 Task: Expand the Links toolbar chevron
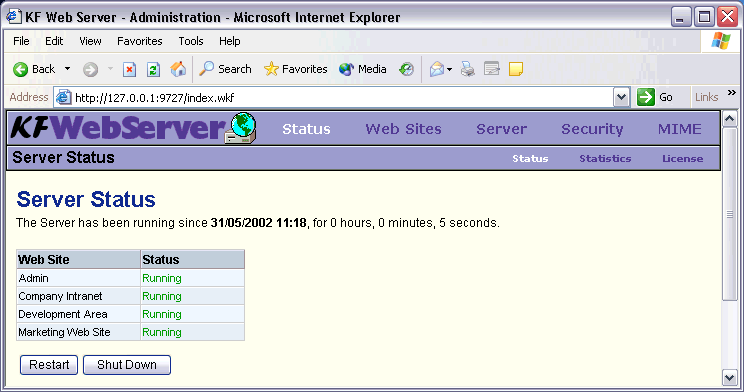[x=731, y=93]
